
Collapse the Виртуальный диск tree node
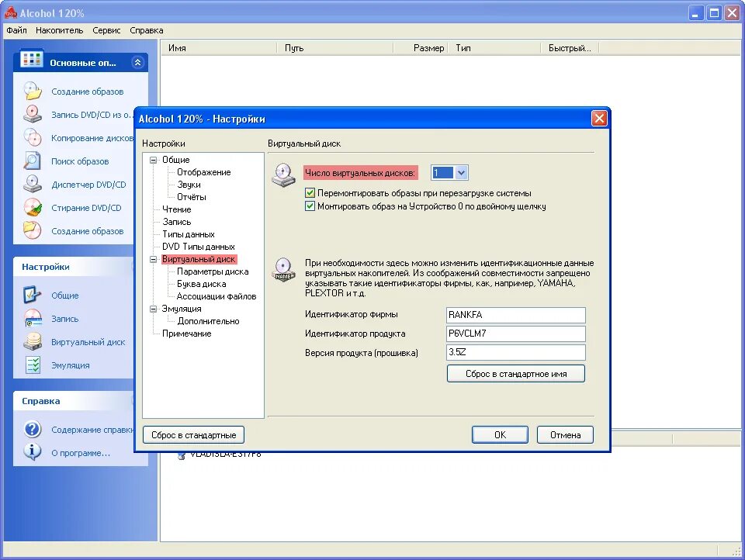pyautogui.click(x=154, y=259)
